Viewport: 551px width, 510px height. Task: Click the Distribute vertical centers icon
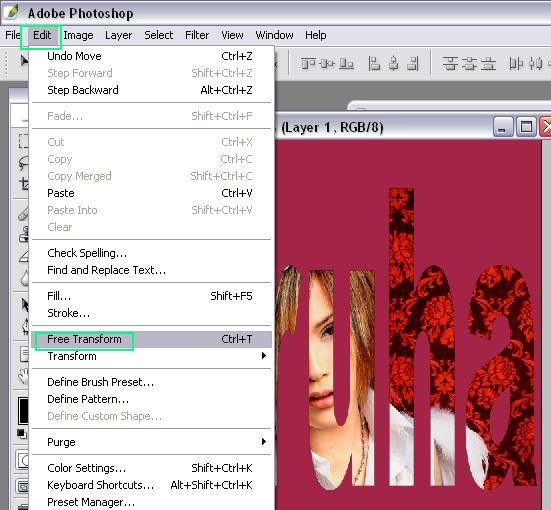(x=469, y=64)
